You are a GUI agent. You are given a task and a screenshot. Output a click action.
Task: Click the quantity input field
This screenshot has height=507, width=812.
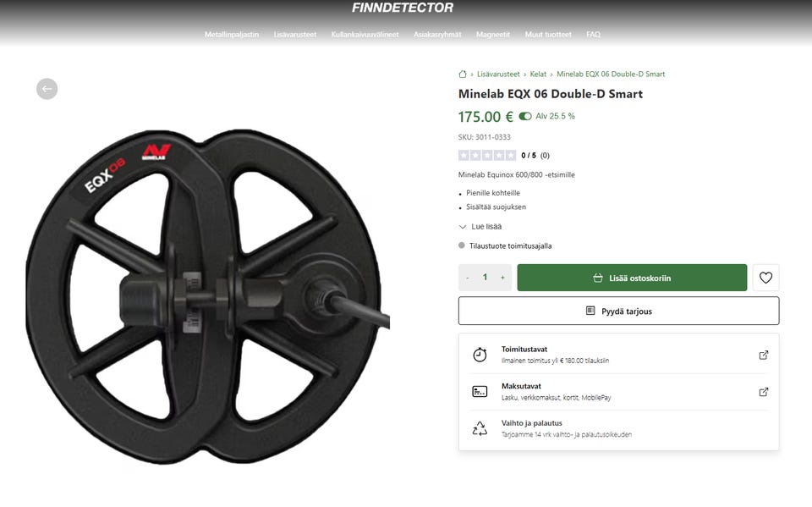485,278
